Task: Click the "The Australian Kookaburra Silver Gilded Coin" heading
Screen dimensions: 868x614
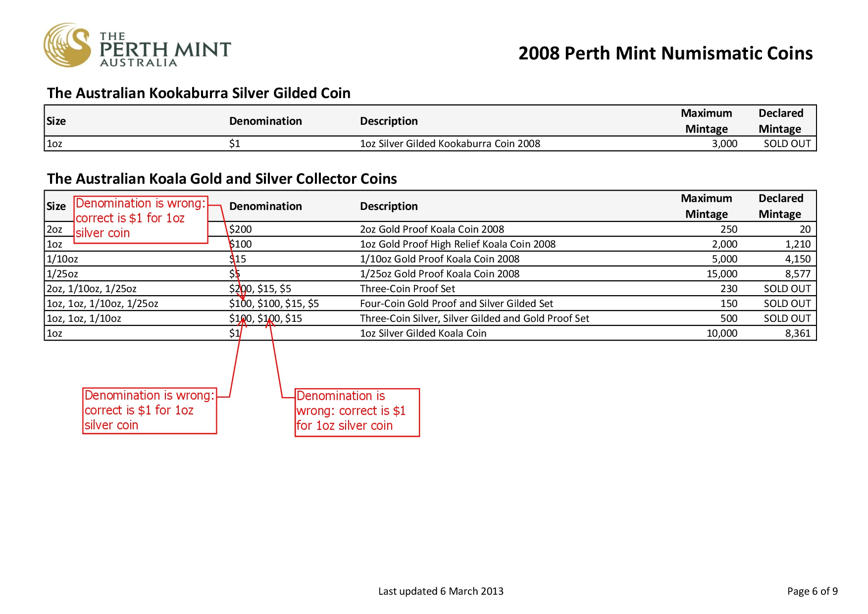Action: (199, 93)
